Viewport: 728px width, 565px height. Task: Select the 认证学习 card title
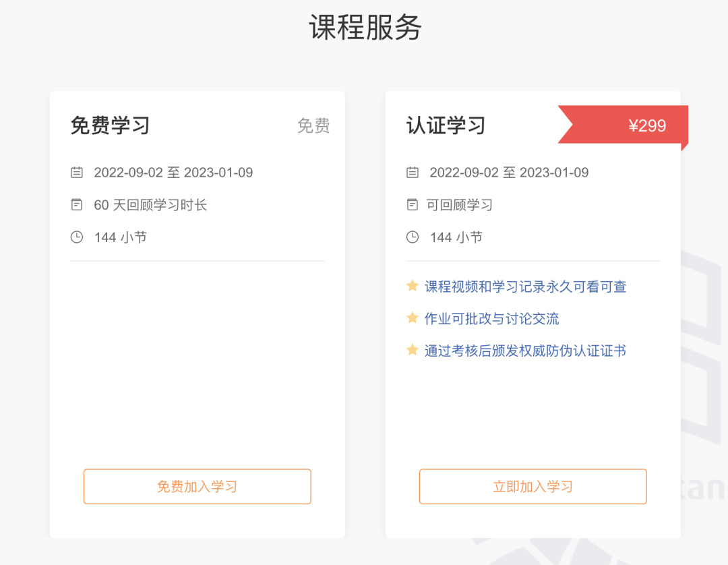pyautogui.click(x=446, y=125)
